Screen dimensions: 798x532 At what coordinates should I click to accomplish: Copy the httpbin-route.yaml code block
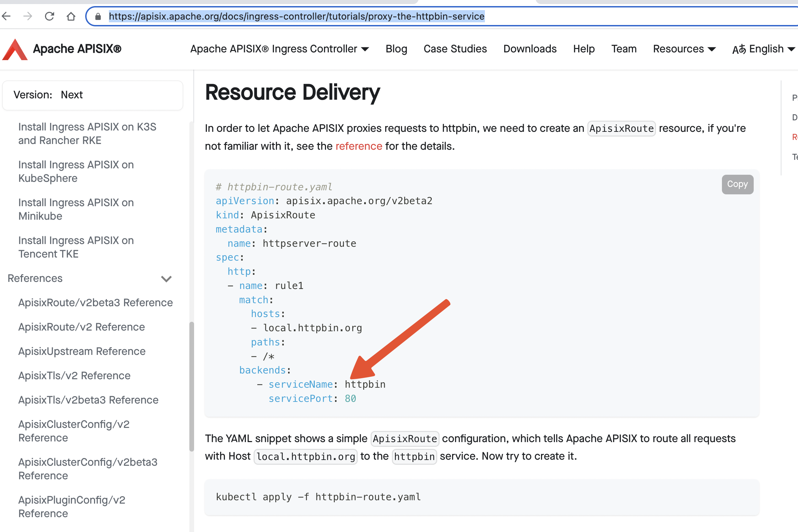(737, 184)
